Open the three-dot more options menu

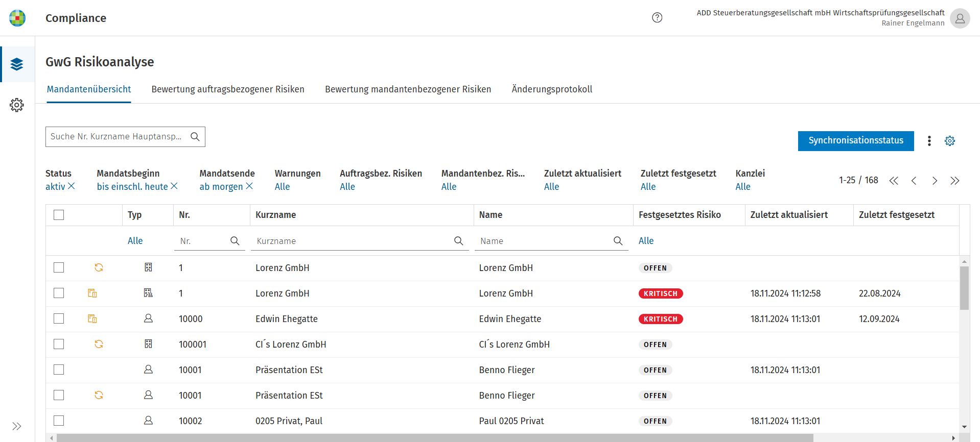(x=929, y=141)
